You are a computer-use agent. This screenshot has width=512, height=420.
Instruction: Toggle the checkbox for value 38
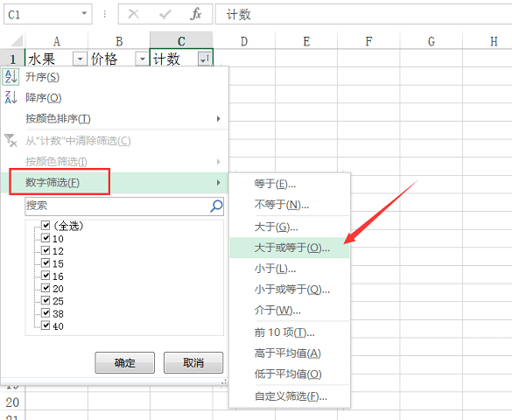(46, 313)
